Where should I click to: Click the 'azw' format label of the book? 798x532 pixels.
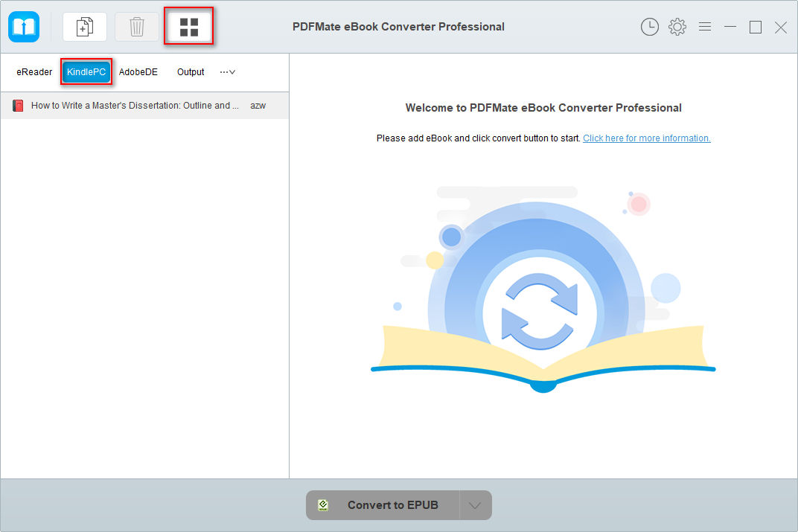(258, 106)
